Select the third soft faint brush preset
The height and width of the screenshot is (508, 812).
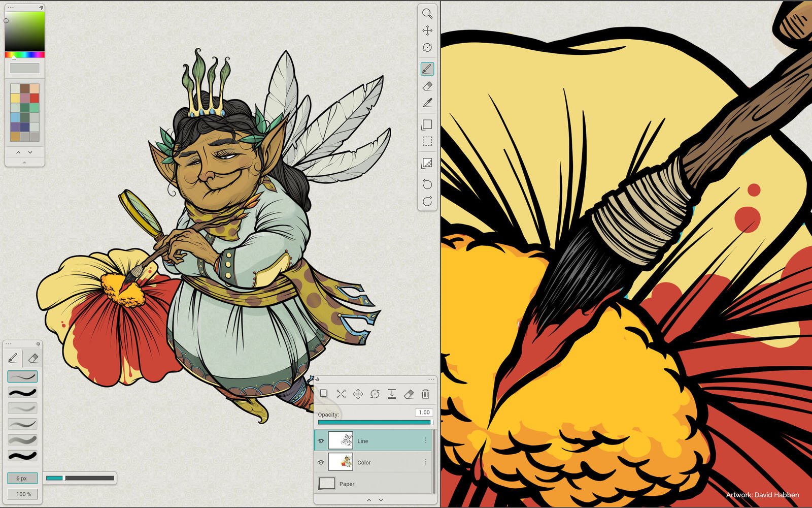coord(23,408)
